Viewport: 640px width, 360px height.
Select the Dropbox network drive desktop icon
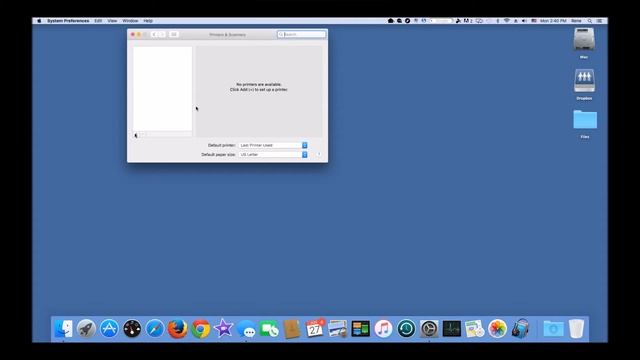coord(584,81)
